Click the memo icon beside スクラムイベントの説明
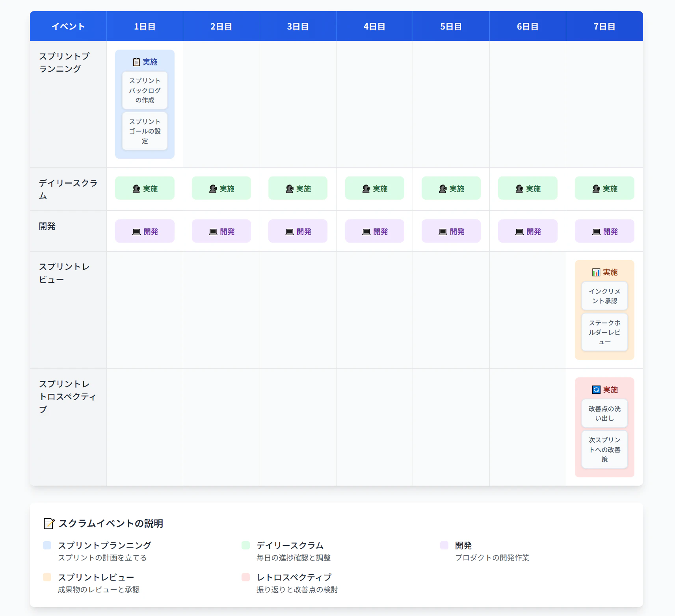The image size is (675, 616). pos(49,523)
